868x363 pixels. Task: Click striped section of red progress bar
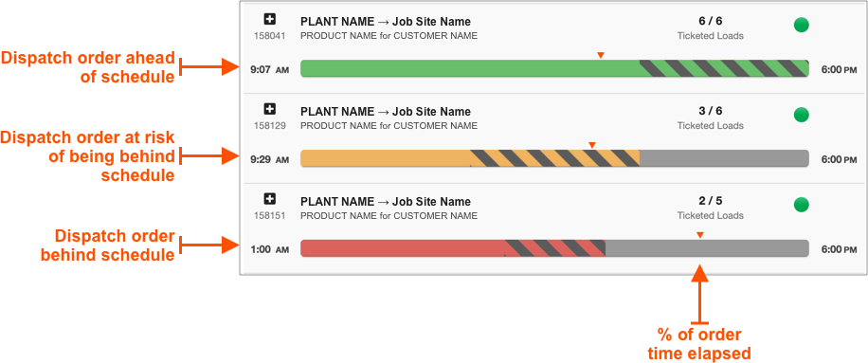click(x=555, y=248)
